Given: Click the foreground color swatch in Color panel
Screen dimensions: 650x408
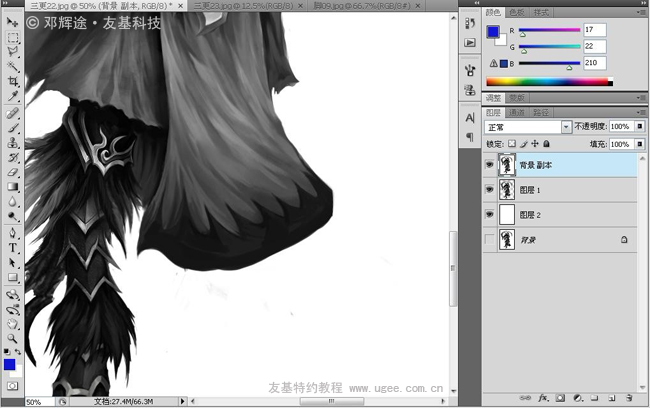Looking at the screenshot, I should click(x=492, y=32).
